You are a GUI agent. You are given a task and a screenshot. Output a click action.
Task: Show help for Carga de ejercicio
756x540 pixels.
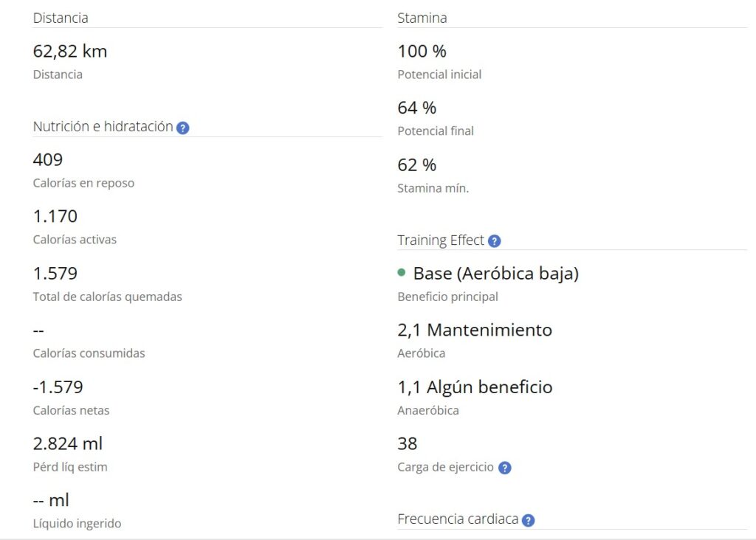[x=504, y=468]
